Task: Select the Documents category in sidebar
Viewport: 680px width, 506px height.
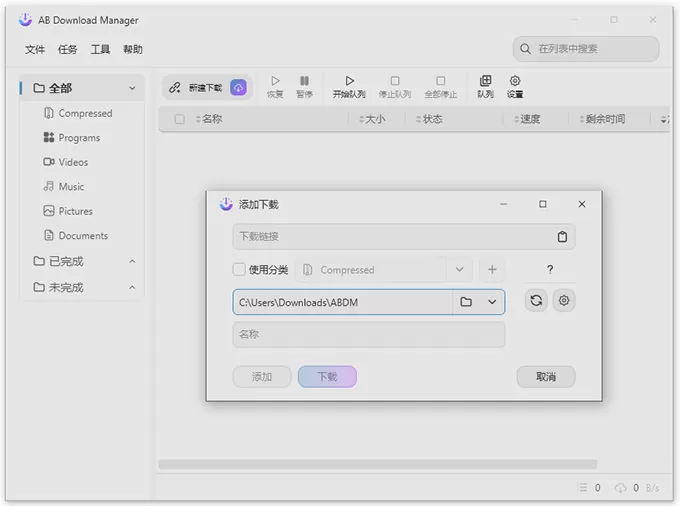Action: pos(82,236)
